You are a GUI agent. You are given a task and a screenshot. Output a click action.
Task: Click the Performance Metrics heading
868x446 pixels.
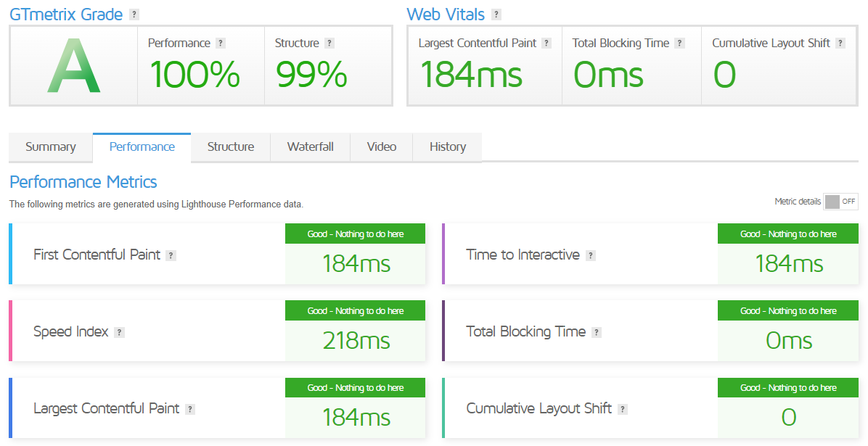click(83, 182)
